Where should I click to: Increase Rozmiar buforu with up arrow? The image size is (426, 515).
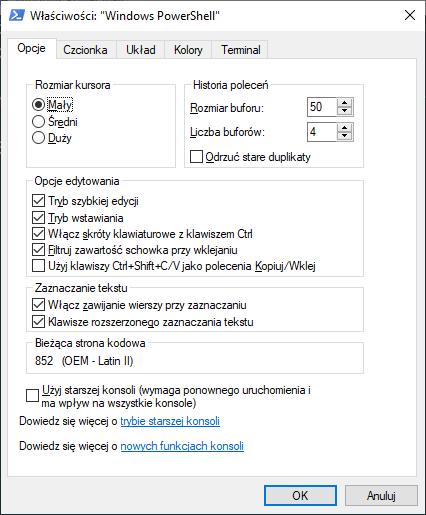coord(344,103)
